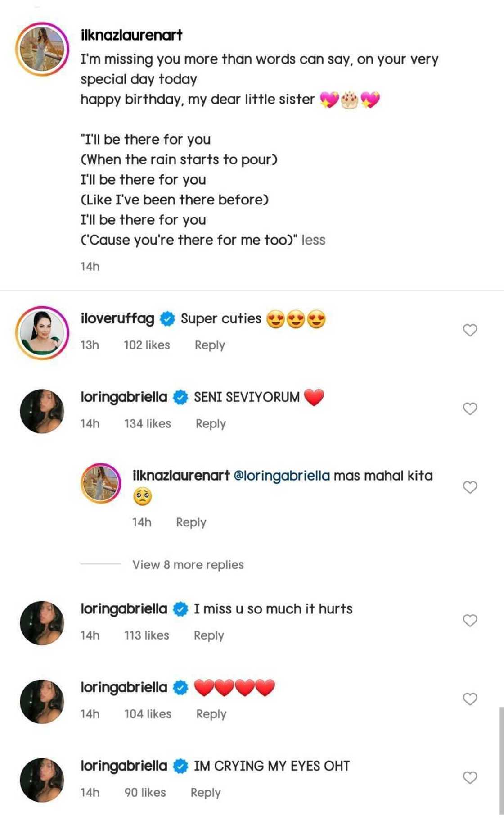This screenshot has width=504, height=826.
Task: Like the "Super cuties" comment by iloveruffag
Action: click(x=470, y=330)
